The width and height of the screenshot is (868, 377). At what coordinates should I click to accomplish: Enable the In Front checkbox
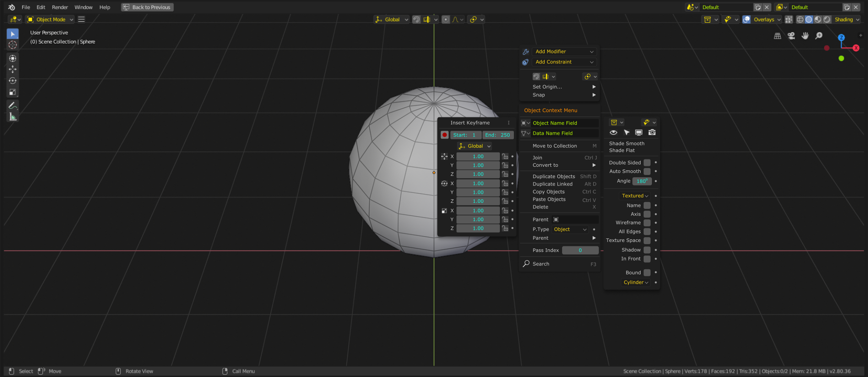pos(647,259)
